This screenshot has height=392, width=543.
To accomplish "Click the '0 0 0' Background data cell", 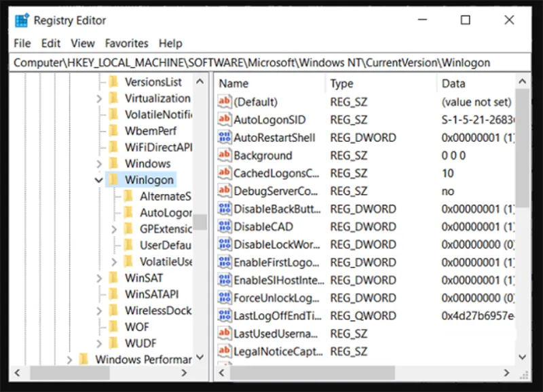I will 453,155.
